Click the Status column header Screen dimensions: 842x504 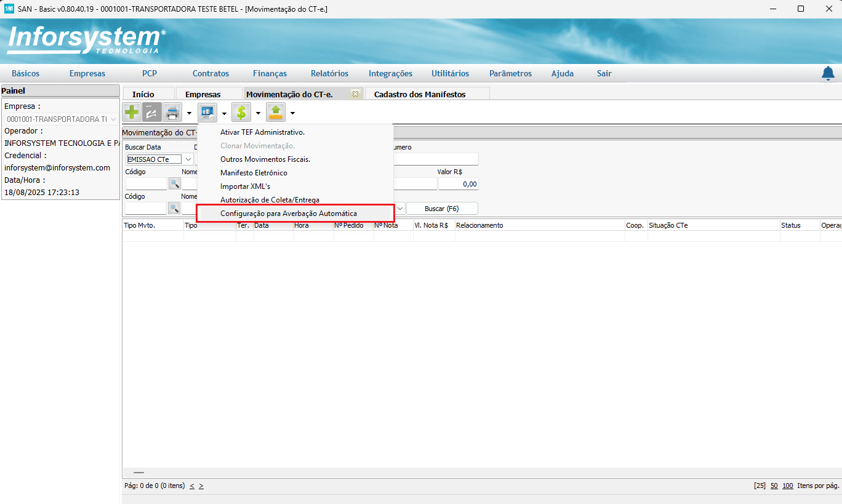click(x=800, y=225)
